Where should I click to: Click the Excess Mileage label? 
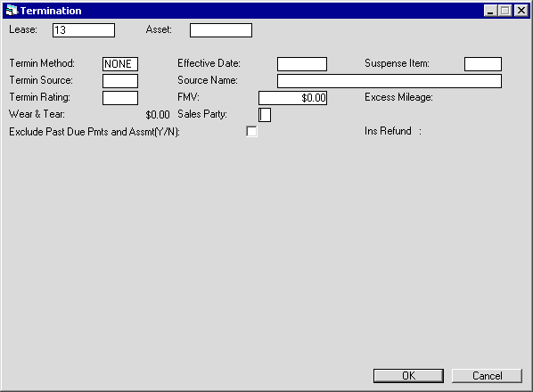(398, 97)
